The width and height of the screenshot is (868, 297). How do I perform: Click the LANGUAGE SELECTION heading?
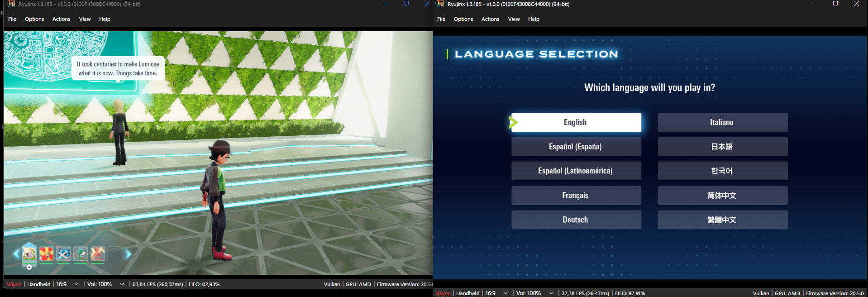click(x=536, y=54)
